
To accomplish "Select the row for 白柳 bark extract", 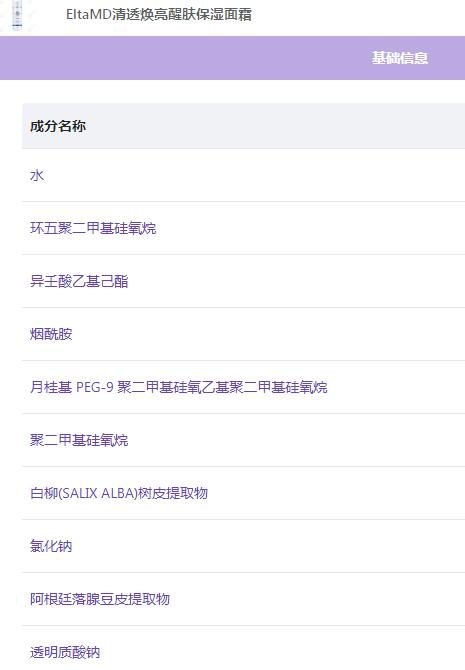I will tap(244, 493).
